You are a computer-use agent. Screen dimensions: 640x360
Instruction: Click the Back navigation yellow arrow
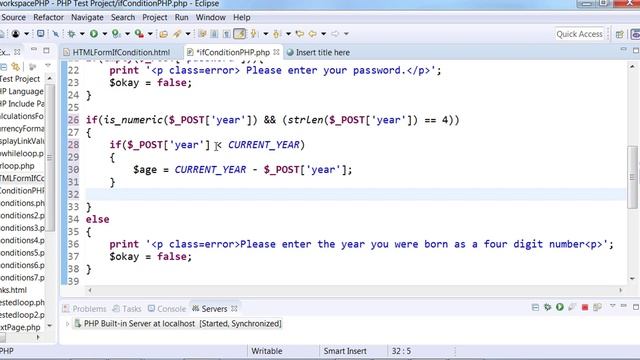pos(313,34)
